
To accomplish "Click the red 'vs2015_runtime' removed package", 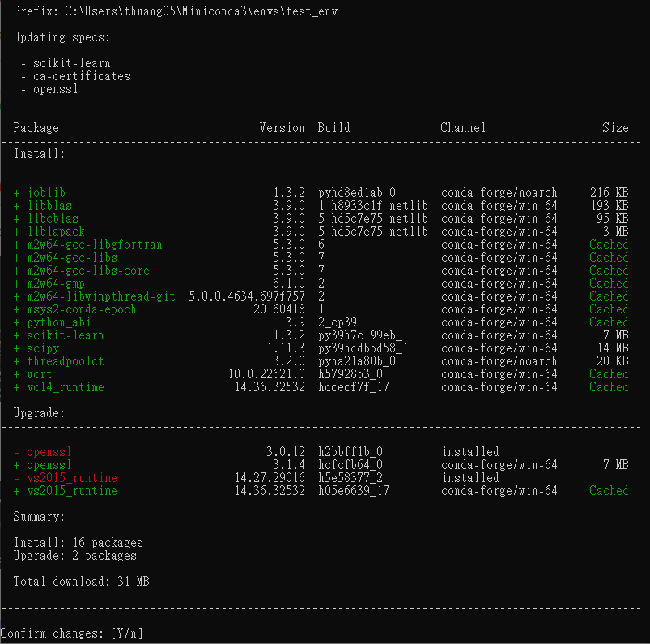I will click(x=72, y=478).
